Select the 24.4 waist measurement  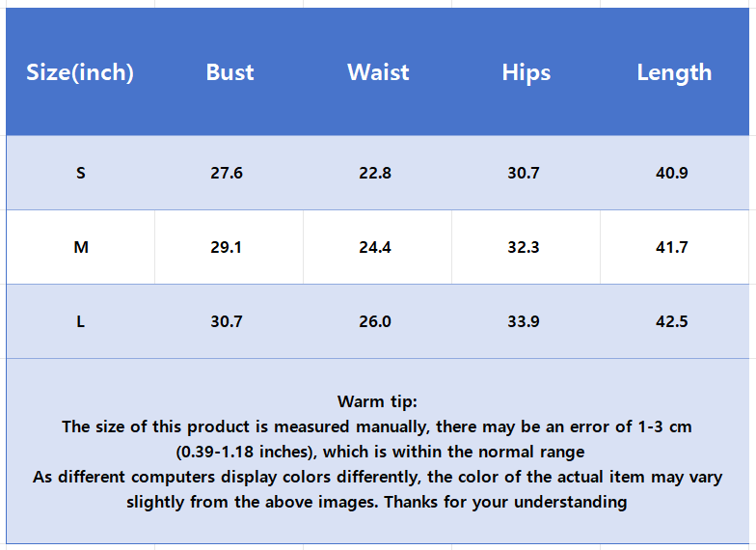coord(375,248)
